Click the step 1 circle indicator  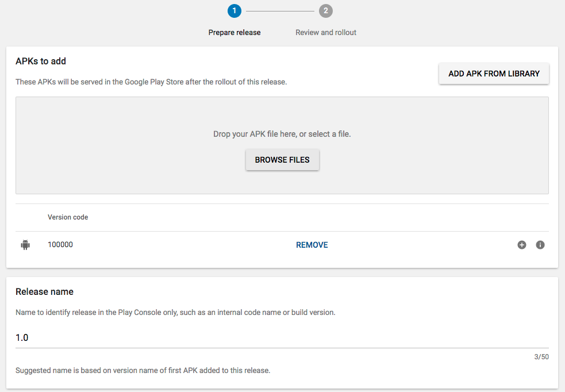coord(235,11)
